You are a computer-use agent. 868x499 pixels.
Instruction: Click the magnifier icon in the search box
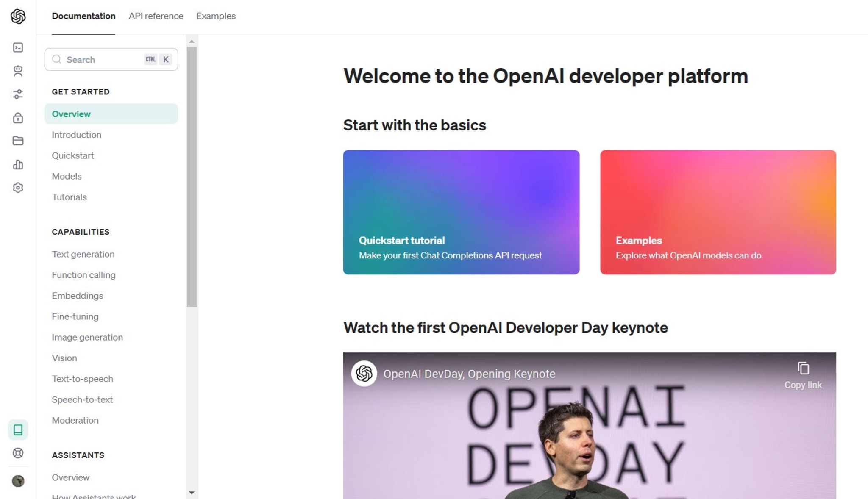point(56,59)
